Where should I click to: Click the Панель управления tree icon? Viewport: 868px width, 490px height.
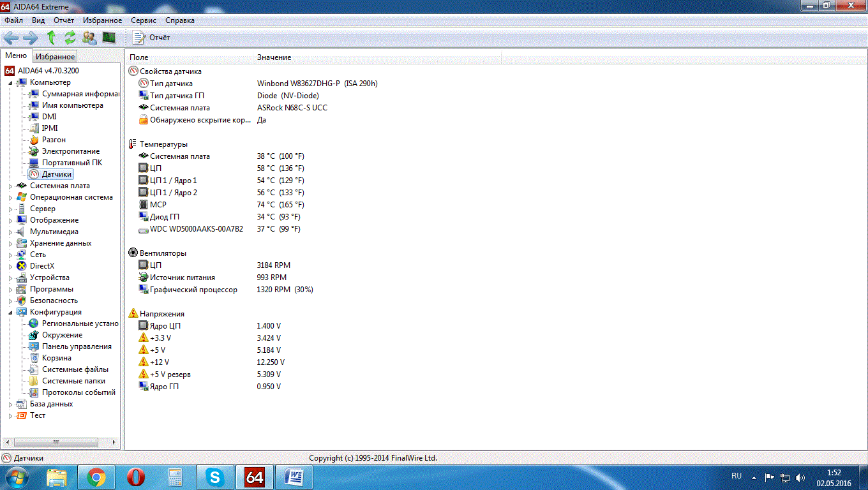(x=34, y=346)
